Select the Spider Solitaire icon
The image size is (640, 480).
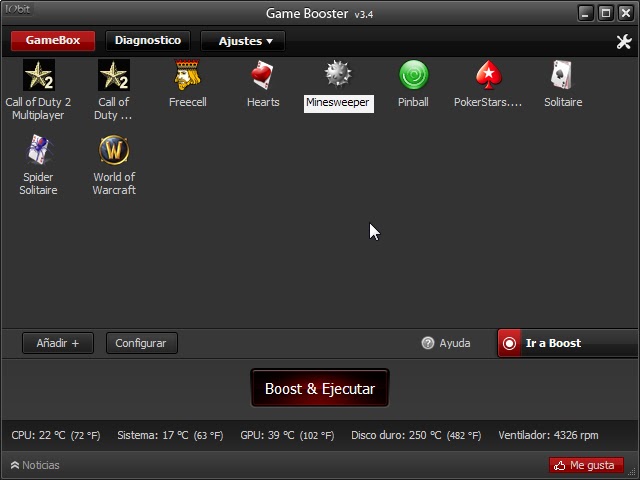click(39, 150)
